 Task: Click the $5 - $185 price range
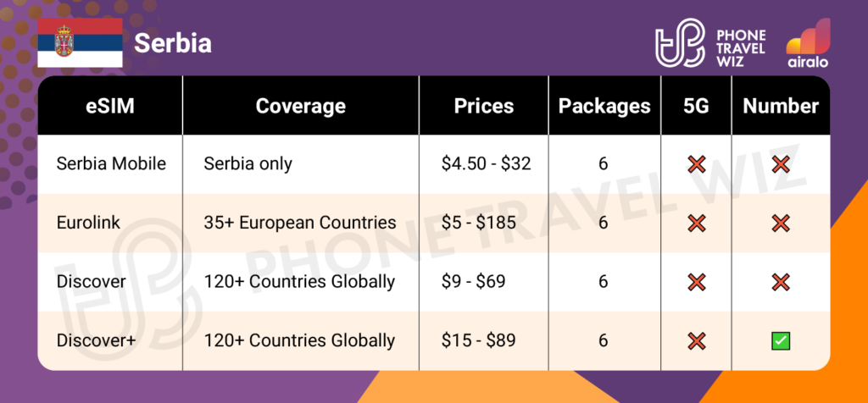click(x=485, y=223)
